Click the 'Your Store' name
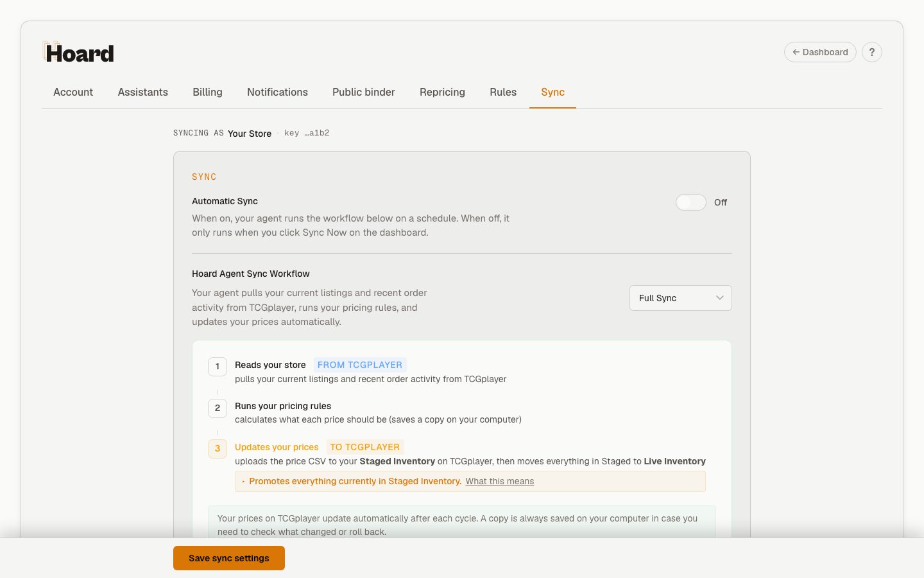Viewport: 924px width, 578px height. point(250,134)
